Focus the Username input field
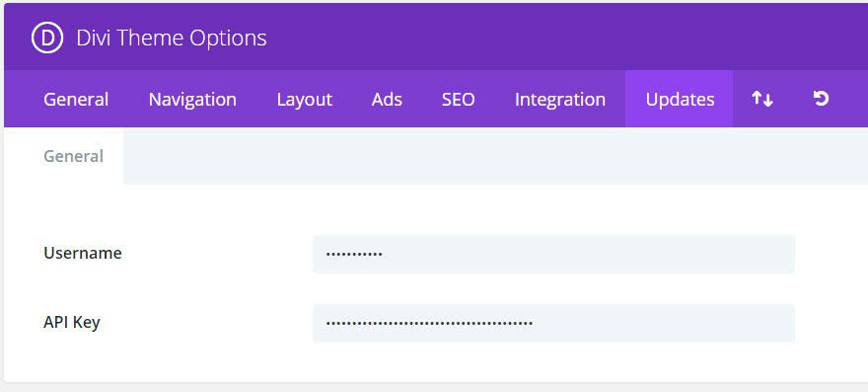 pos(553,254)
